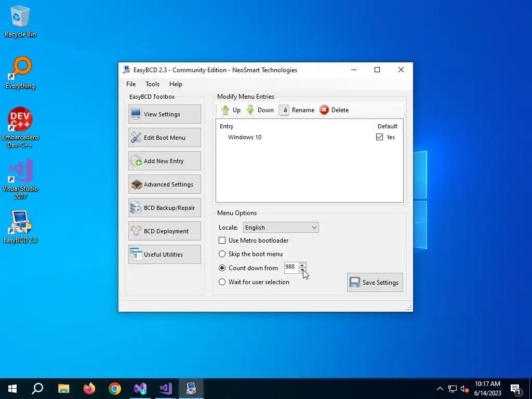Move entry Up with green arrow

pyautogui.click(x=231, y=110)
